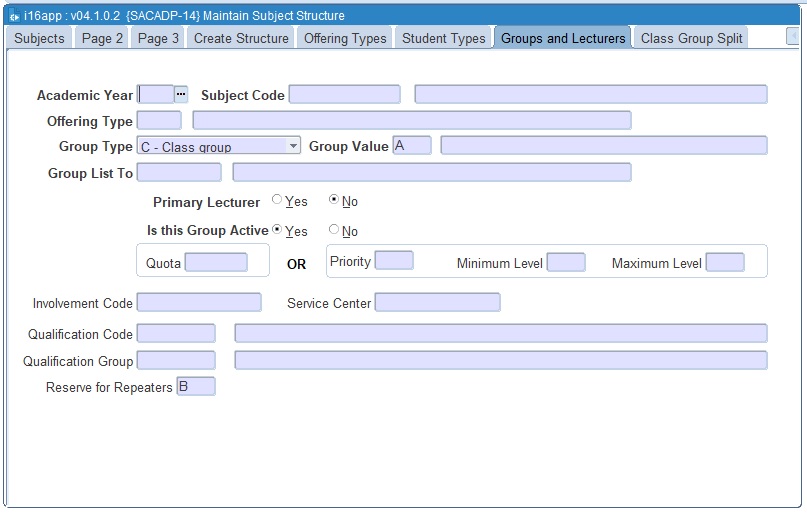Select the Class Group Split tab
This screenshot has width=807, height=513.
point(691,38)
